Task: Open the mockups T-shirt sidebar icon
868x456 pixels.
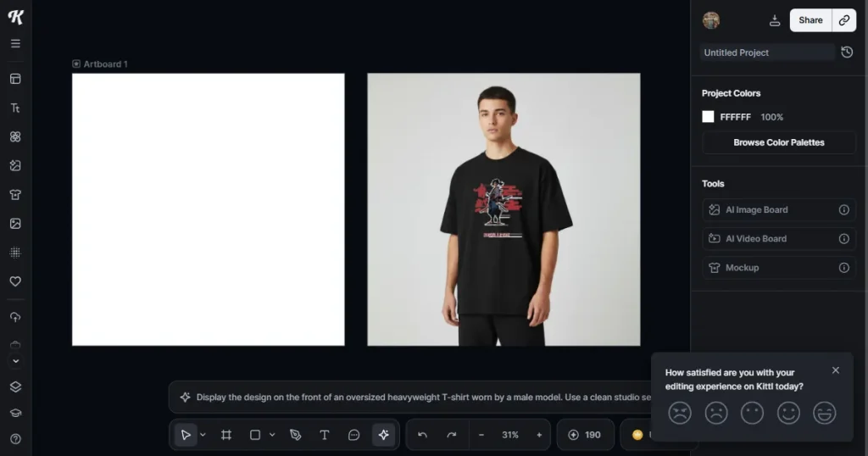Action: tap(15, 194)
